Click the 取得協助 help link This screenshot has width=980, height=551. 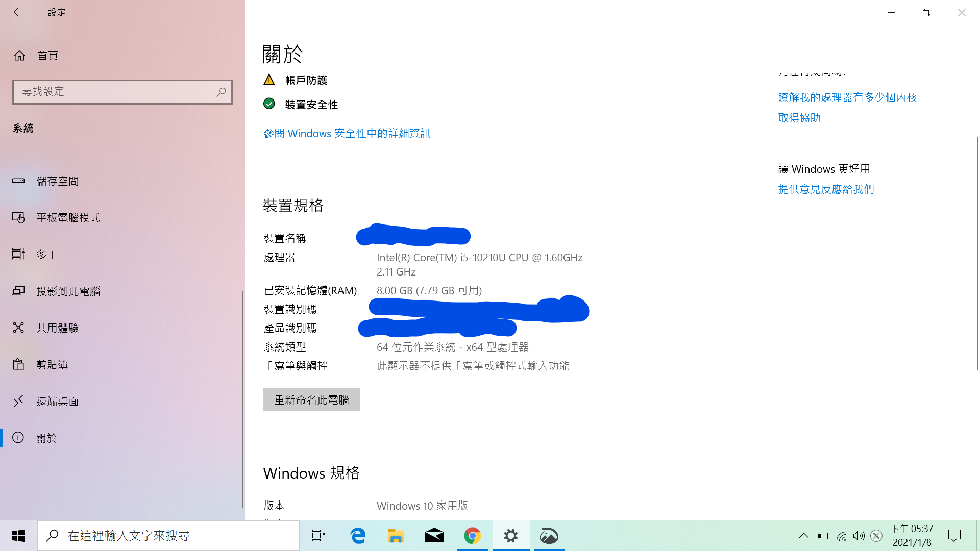(x=799, y=118)
